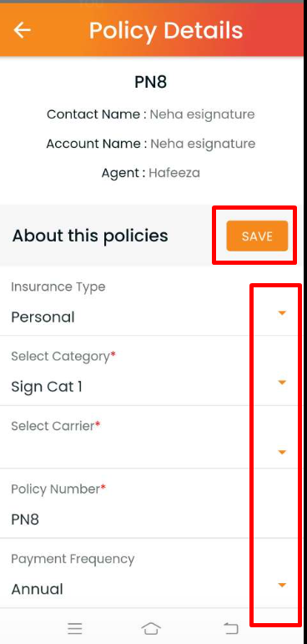Tap the Sign Cat 1 category value

[47, 387]
